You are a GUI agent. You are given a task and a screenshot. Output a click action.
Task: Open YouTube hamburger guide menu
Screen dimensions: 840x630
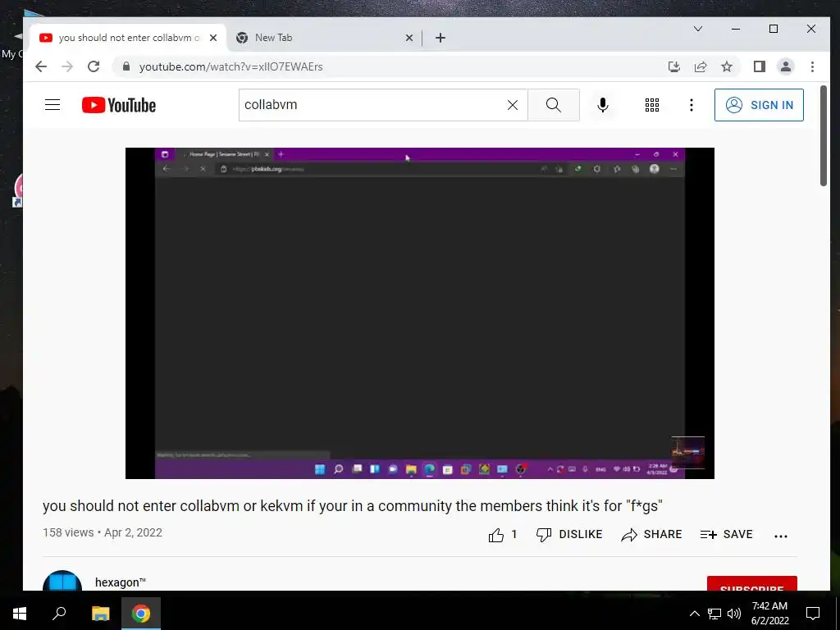point(52,104)
